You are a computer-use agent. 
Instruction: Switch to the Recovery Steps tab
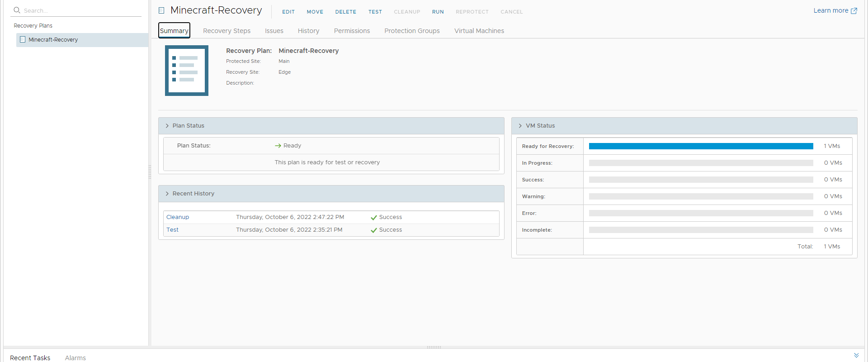tap(226, 31)
